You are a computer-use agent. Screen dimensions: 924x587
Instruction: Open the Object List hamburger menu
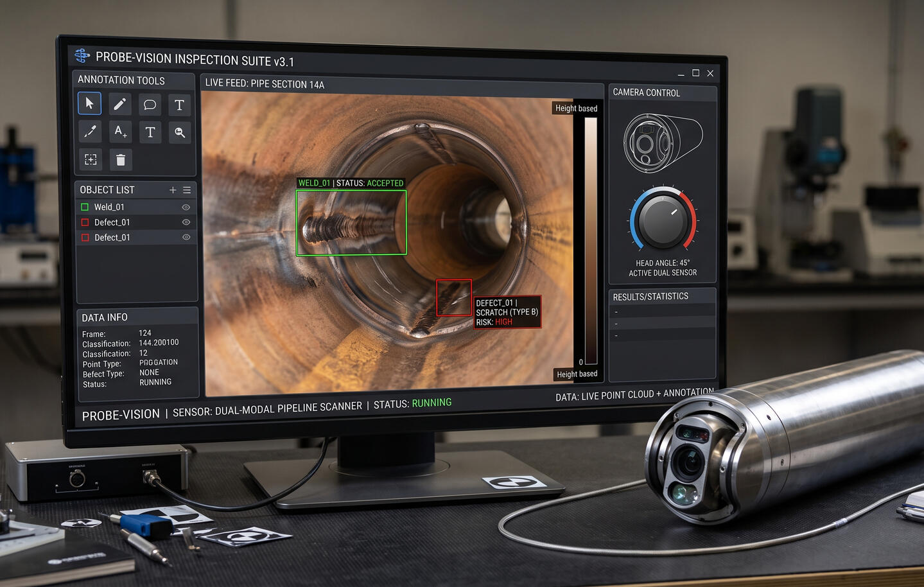pos(187,190)
